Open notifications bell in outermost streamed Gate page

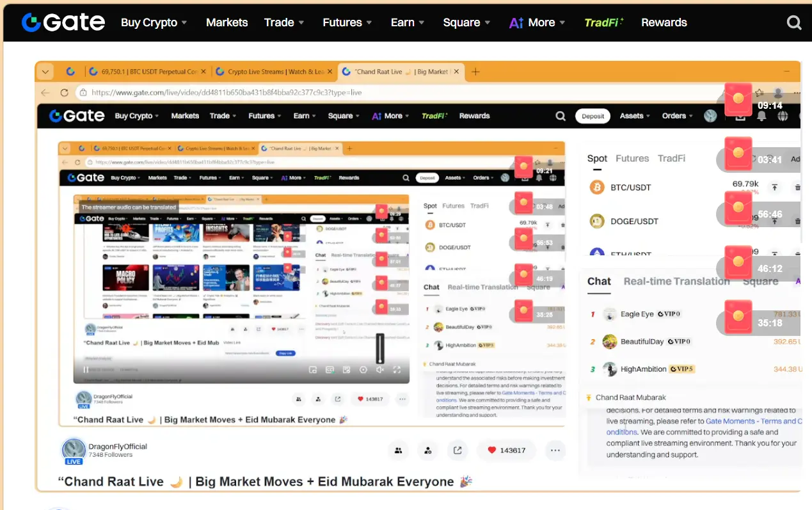pyautogui.click(x=761, y=116)
